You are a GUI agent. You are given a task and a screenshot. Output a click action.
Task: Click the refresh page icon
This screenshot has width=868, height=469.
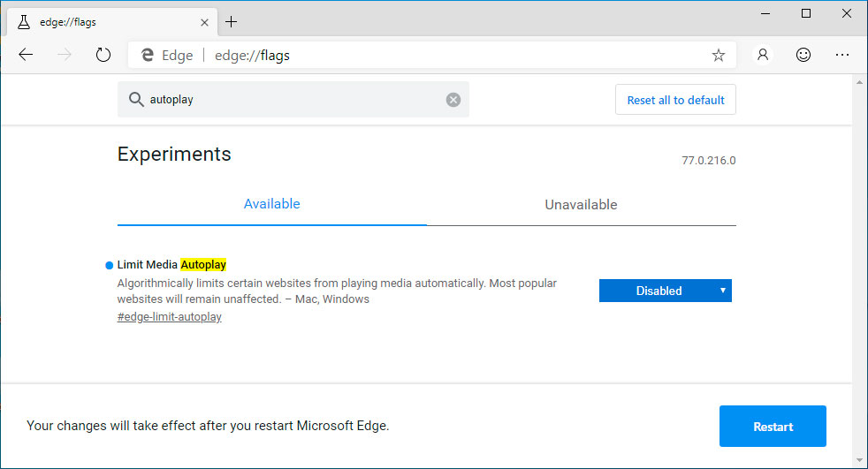pyautogui.click(x=103, y=55)
